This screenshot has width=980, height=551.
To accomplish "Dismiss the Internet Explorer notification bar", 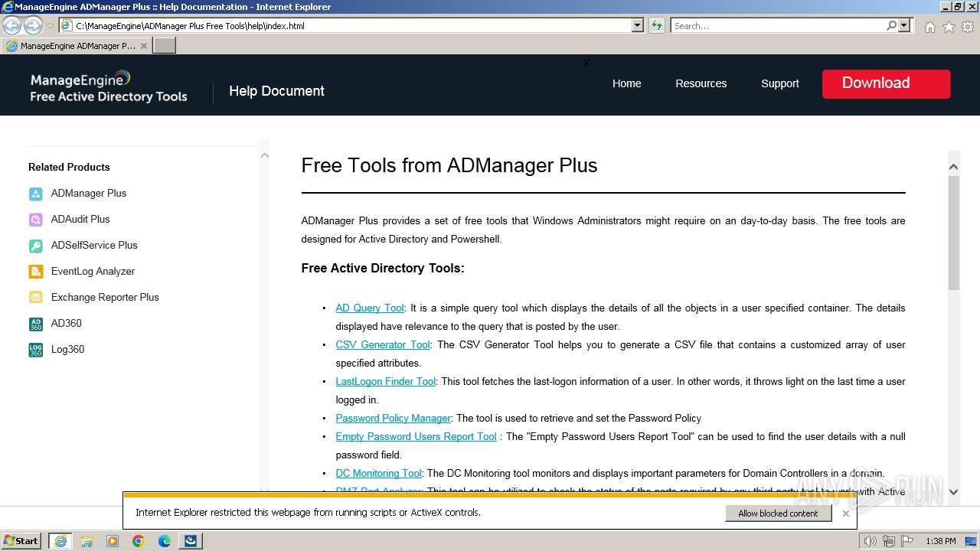I will (846, 514).
